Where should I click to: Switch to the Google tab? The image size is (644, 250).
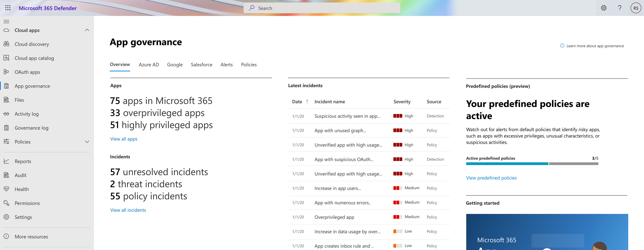point(175,65)
